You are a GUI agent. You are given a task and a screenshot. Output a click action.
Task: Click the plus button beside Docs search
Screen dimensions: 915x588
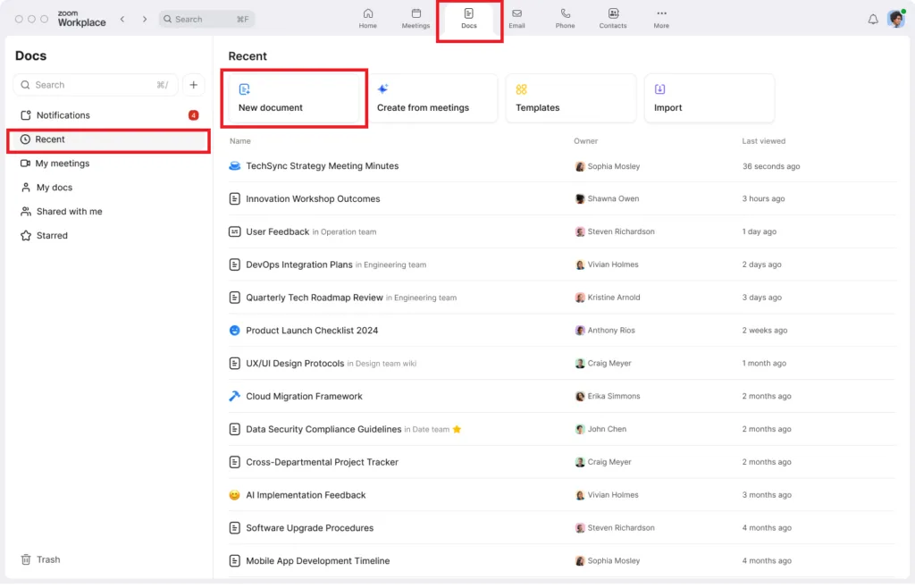(x=194, y=85)
